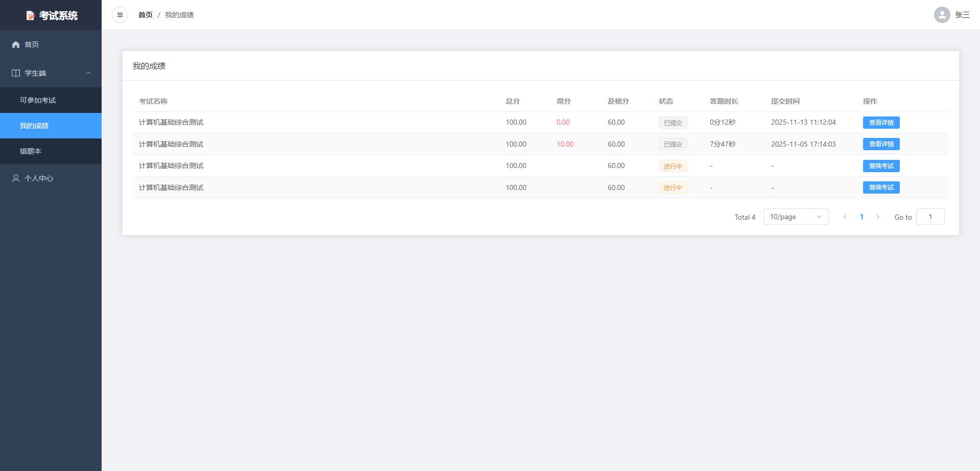View details of the 10.00 score exam

pos(881,144)
